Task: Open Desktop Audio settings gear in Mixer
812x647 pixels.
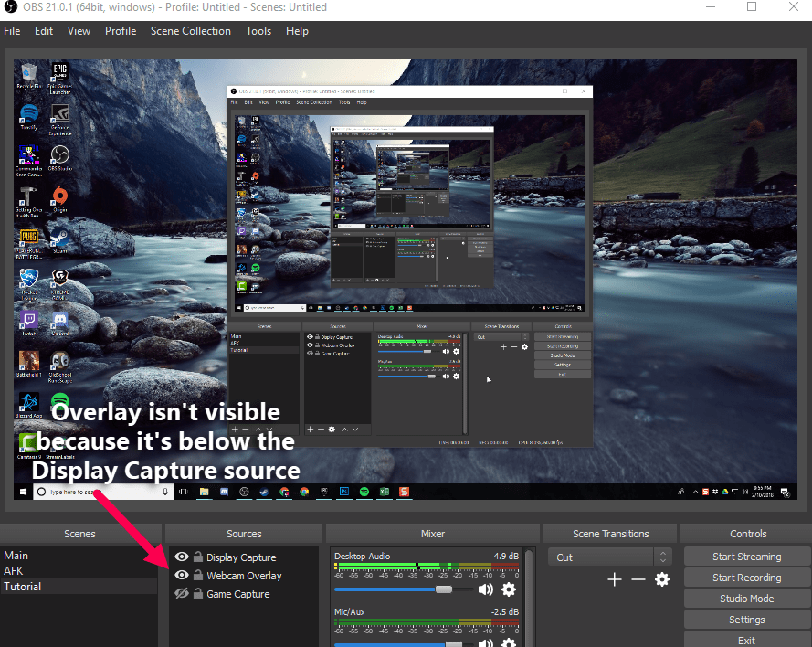Action: pyautogui.click(x=508, y=589)
